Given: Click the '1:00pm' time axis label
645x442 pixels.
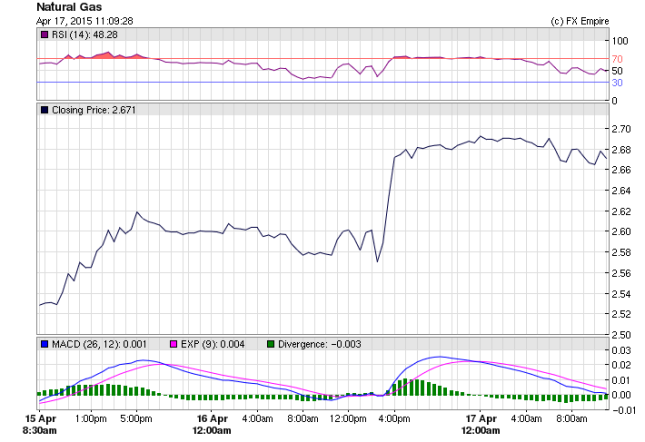Looking at the screenshot, I should 90,419.
